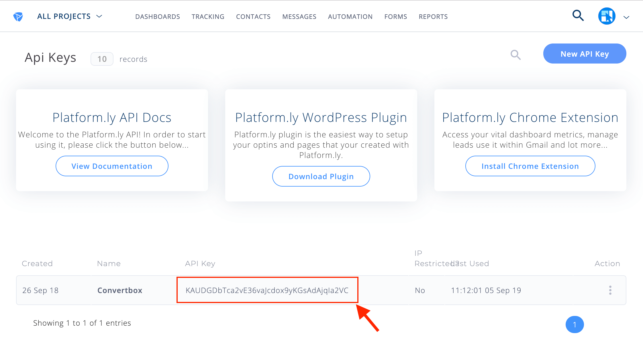Sort by the Created column header
Viewport: 643px width, 364px height.
coord(37,264)
